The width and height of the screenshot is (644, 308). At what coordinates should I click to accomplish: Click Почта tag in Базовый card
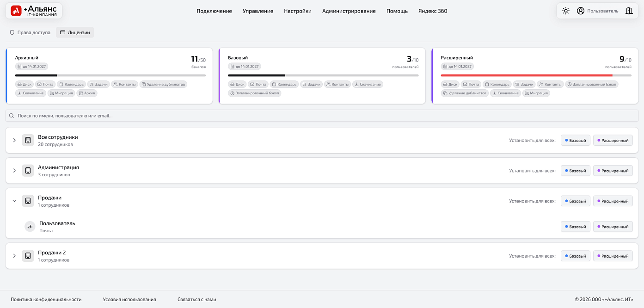point(258,84)
